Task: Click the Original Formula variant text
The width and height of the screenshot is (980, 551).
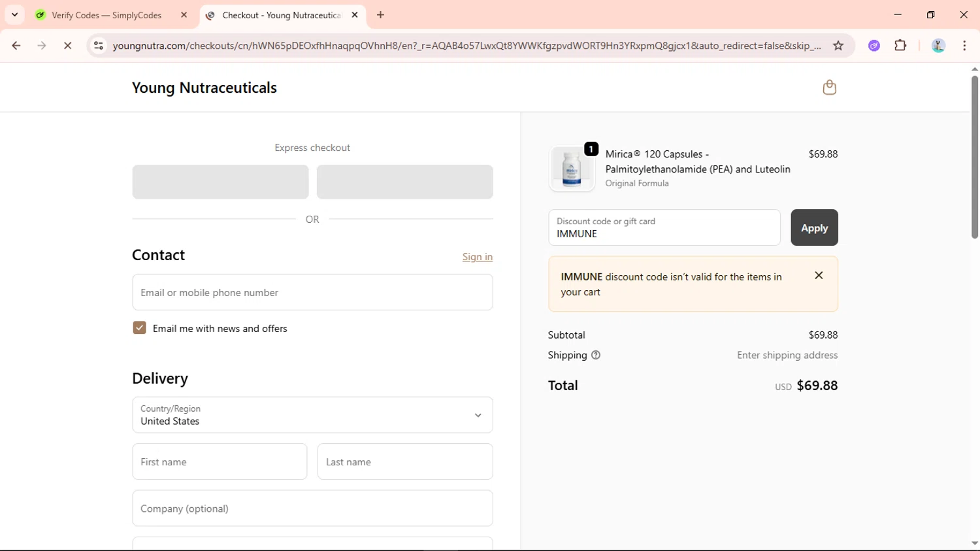Action: (637, 184)
